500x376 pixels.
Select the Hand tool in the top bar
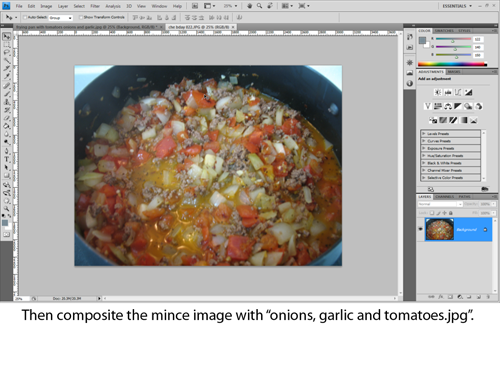pos(250,6)
